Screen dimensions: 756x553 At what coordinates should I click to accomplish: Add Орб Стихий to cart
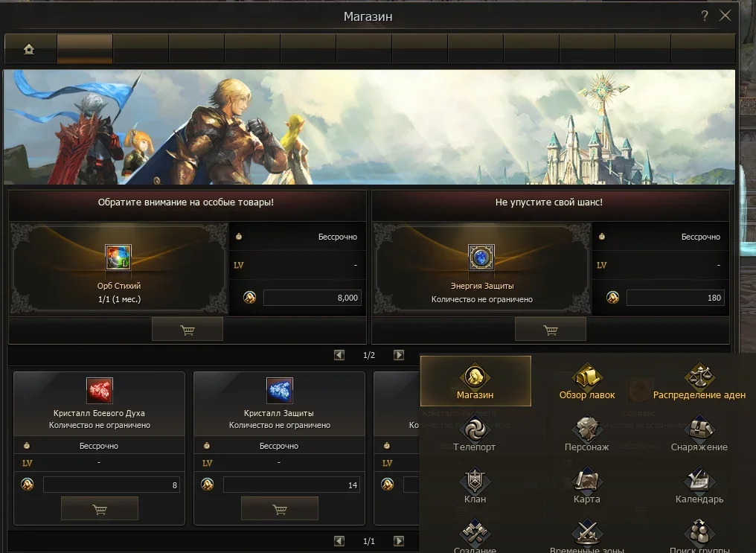coord(188,330)
